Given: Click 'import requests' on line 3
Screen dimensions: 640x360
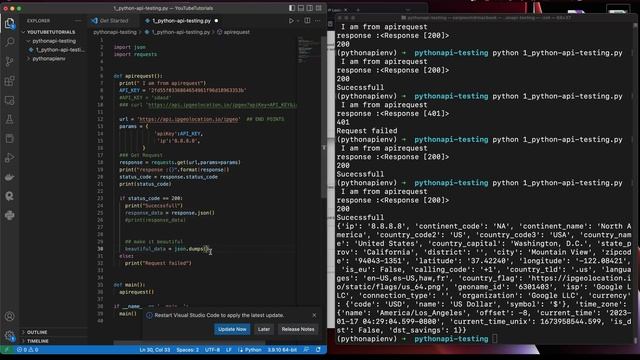Looking at the screenshot, I should tap(135, 54).
